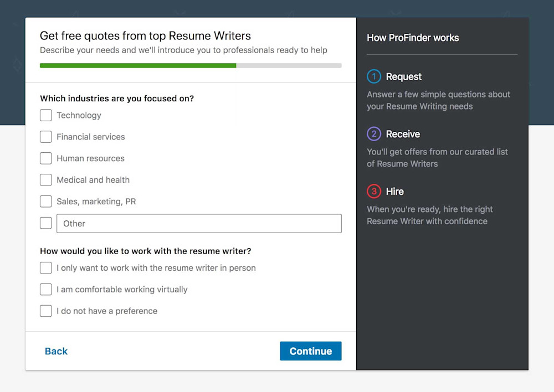This screenshot has height=392, width=554.
Task: Click the red step 3 Hire icon
Action: pos(374,192)
